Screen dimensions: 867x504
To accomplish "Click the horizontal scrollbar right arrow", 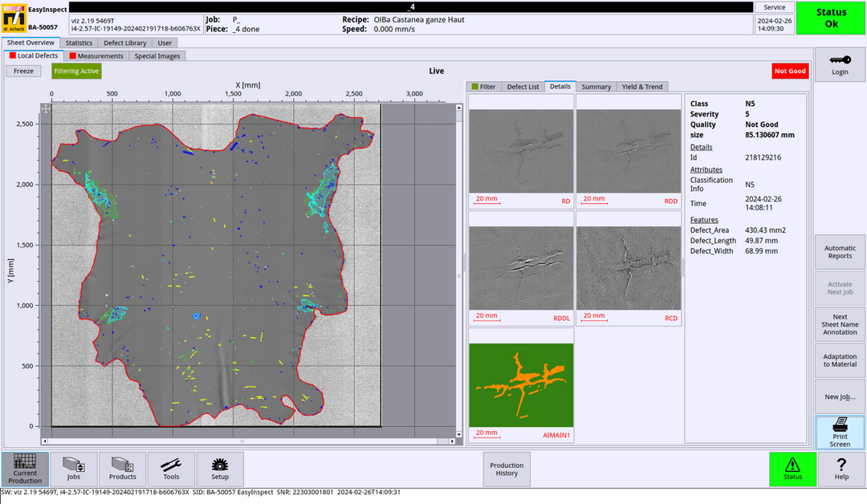I will [452, 441].
